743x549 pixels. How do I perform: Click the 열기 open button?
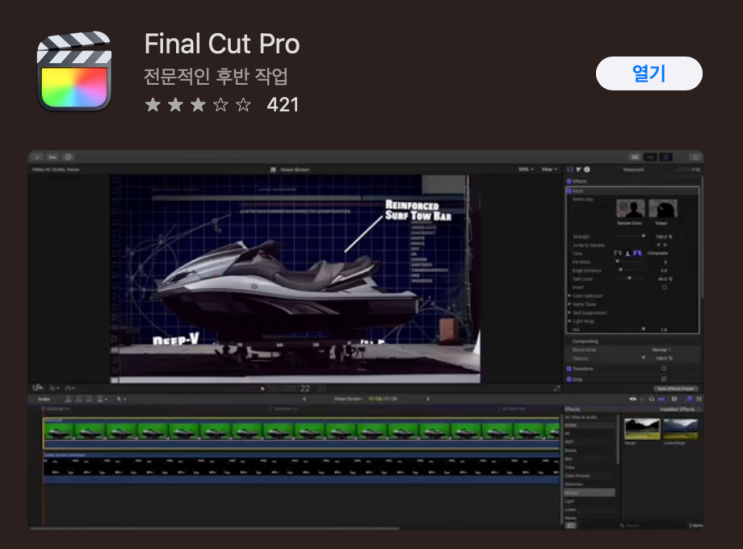[x=649, y=73]
